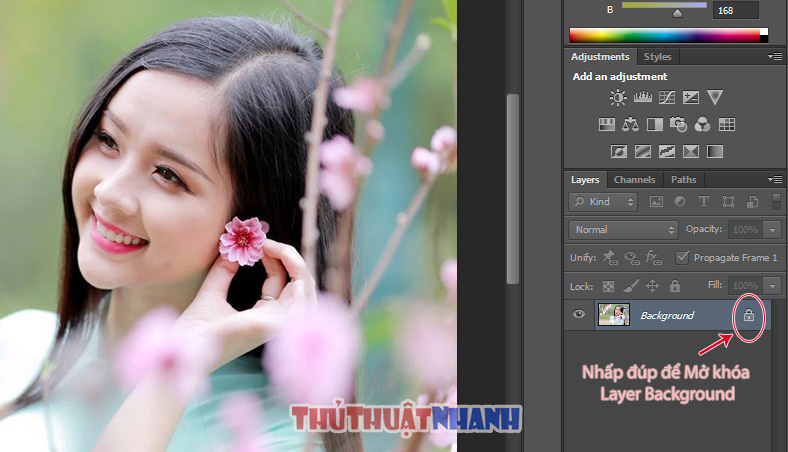The height and width of the screenshot is (452, 788).
Task: Click the canvas vertical scrollbar thumb
Action: [513, 189]
